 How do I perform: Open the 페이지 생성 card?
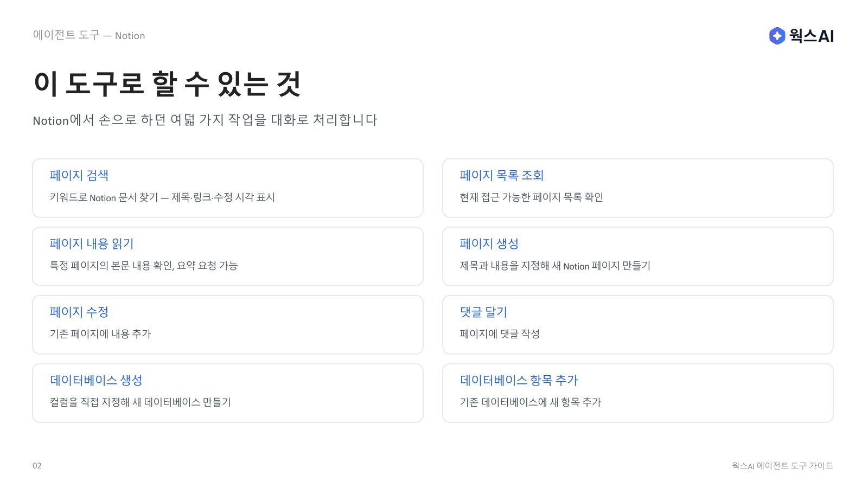click(638, 256)
